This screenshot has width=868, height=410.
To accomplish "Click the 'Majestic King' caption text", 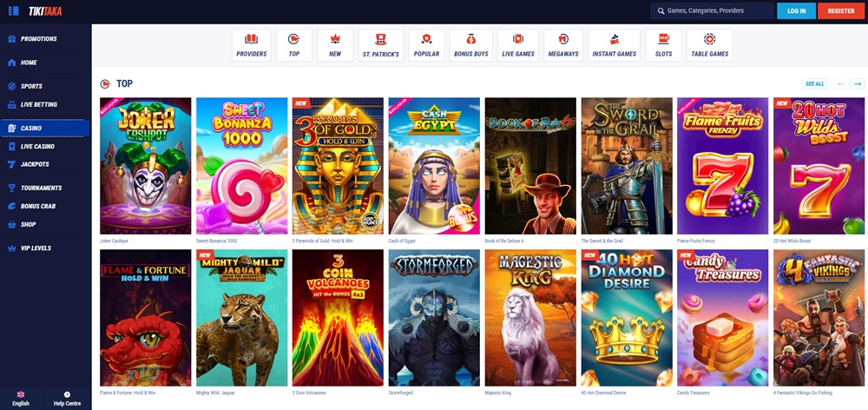I will pyautogui.click(x=498, y=393).
